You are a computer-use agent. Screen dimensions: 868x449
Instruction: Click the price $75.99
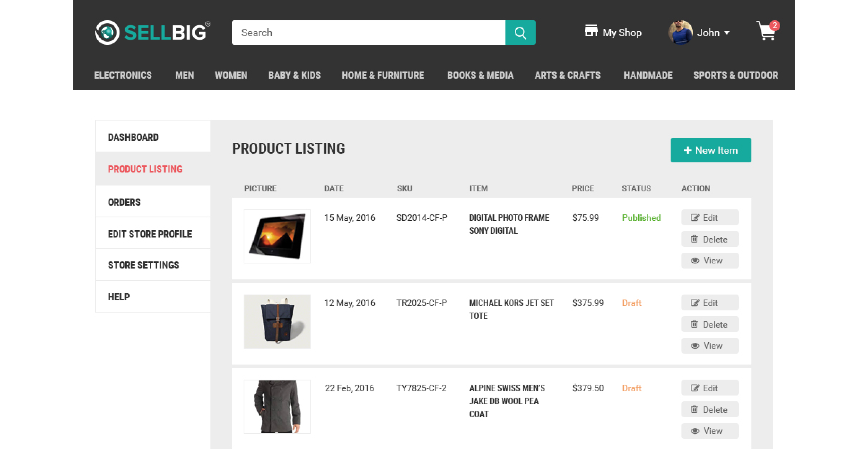(585, 218)
